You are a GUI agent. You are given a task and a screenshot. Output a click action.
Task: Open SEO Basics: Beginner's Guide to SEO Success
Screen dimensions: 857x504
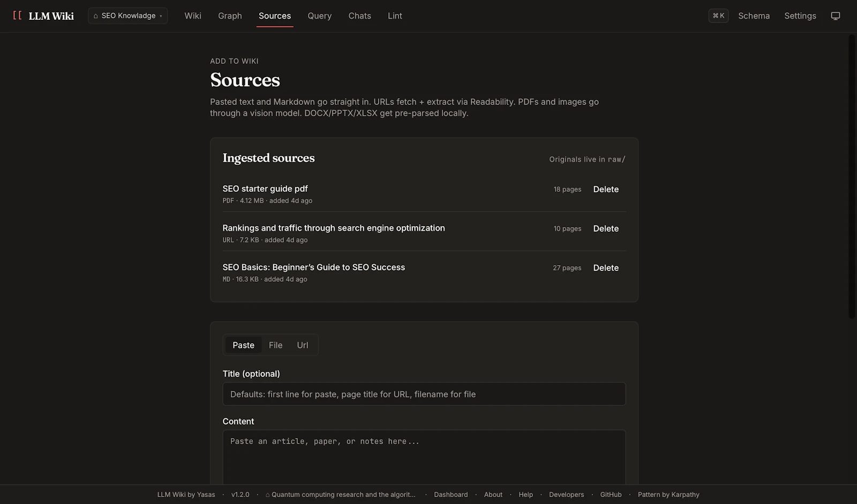314,267
